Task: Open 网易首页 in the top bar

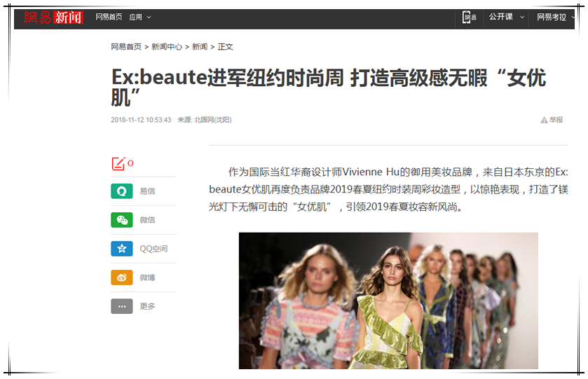Action: 109,18
